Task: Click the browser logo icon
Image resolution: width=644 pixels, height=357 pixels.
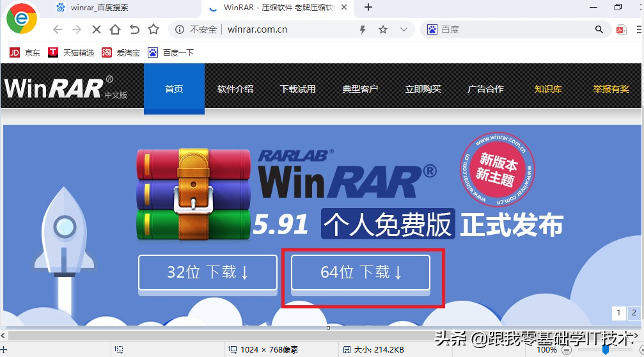Action: click(21, 18)
